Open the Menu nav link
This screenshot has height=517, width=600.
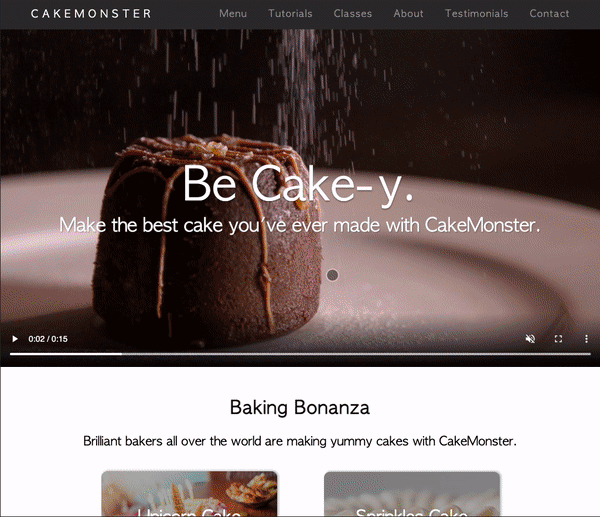233,14
